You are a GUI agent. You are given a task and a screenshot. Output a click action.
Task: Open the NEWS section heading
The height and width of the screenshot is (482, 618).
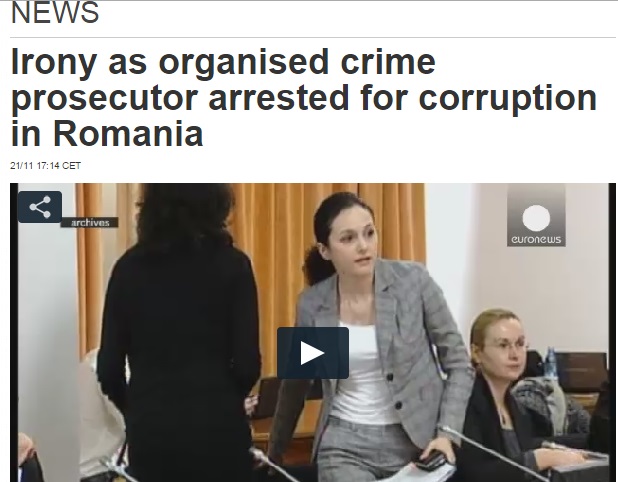point(55,13)
